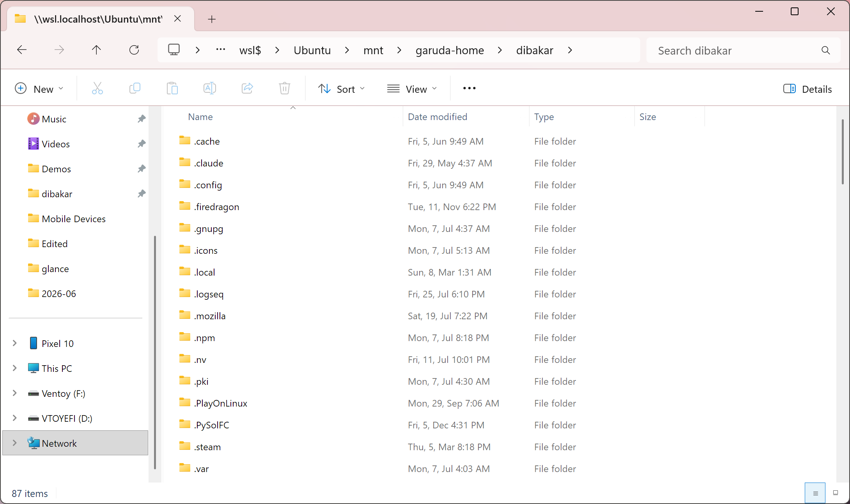850x504 pixels.
Task: Navigate to garuda-home in breadcrumb
Action: [450, 50]
